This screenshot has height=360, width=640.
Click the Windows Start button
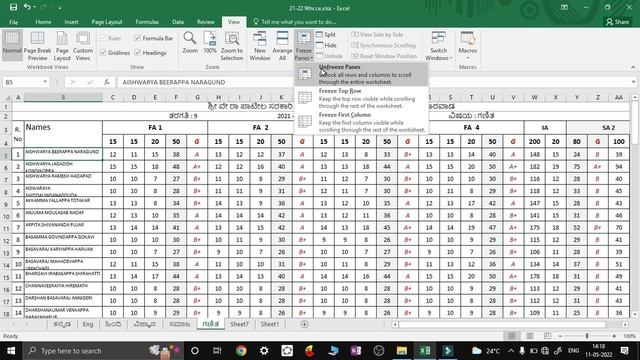(x=11, y=351)
